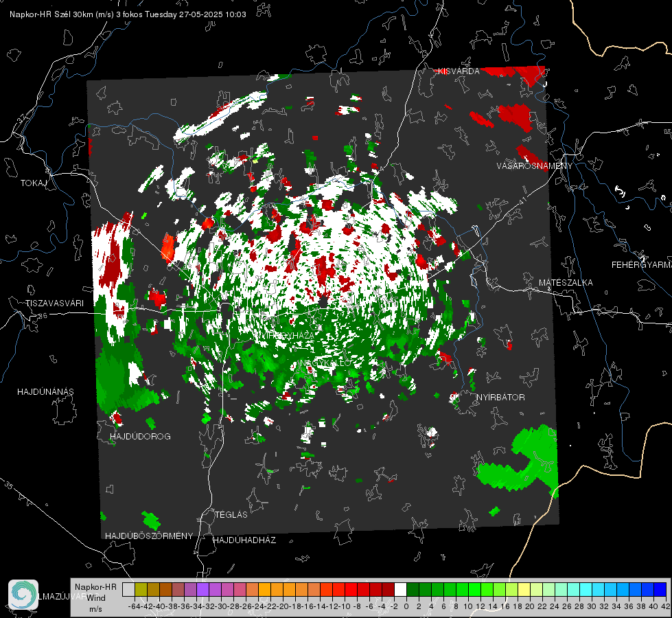Select the TÉGLÁS town label
The height and width of the screenshot is (618, 672).
pos(231,515)
